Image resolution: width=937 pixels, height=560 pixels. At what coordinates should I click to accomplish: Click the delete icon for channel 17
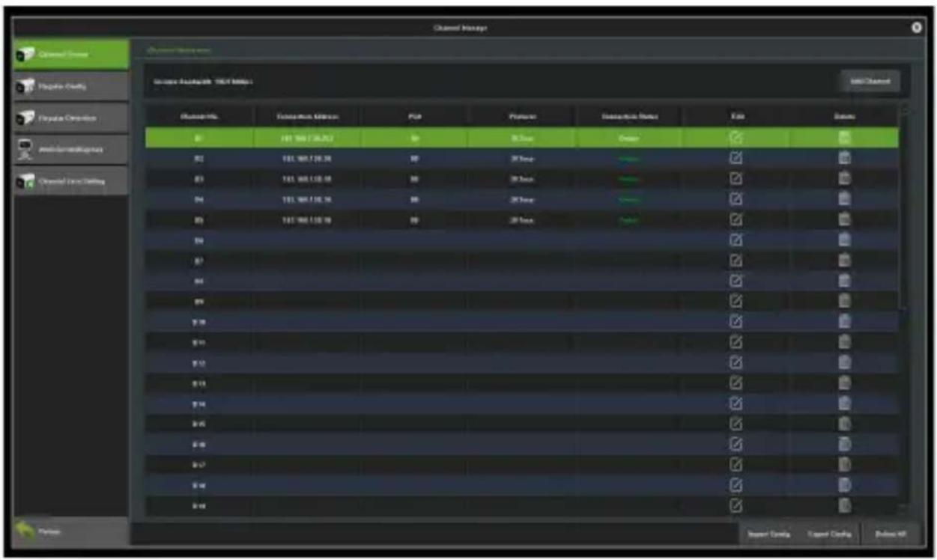(x=844, y=464)
